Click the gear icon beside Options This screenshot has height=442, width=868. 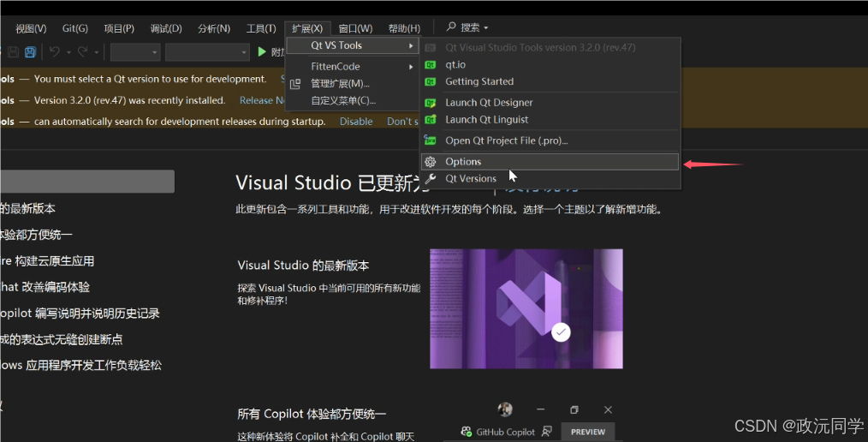click(430, 162)
